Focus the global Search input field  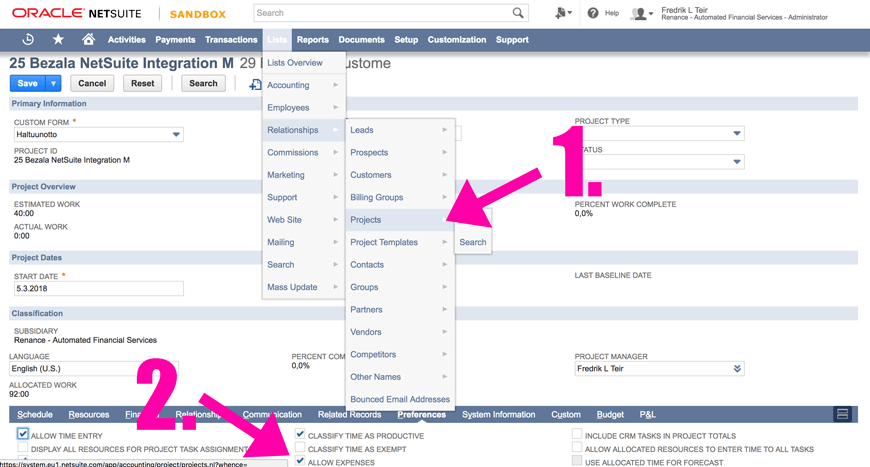point(383,13)
